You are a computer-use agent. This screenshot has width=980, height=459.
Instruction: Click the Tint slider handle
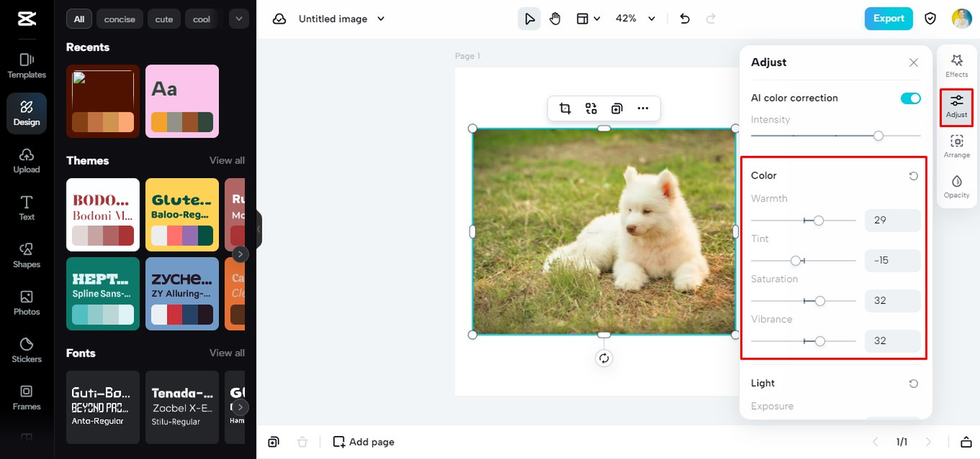pyautogui.click(x=795, y=261)
